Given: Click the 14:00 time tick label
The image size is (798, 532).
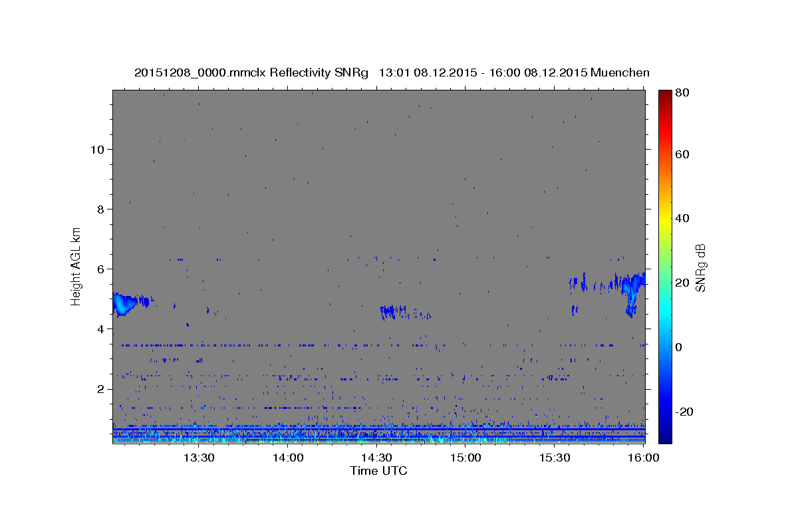Looking at the screenshot, I should coord(287,458).
